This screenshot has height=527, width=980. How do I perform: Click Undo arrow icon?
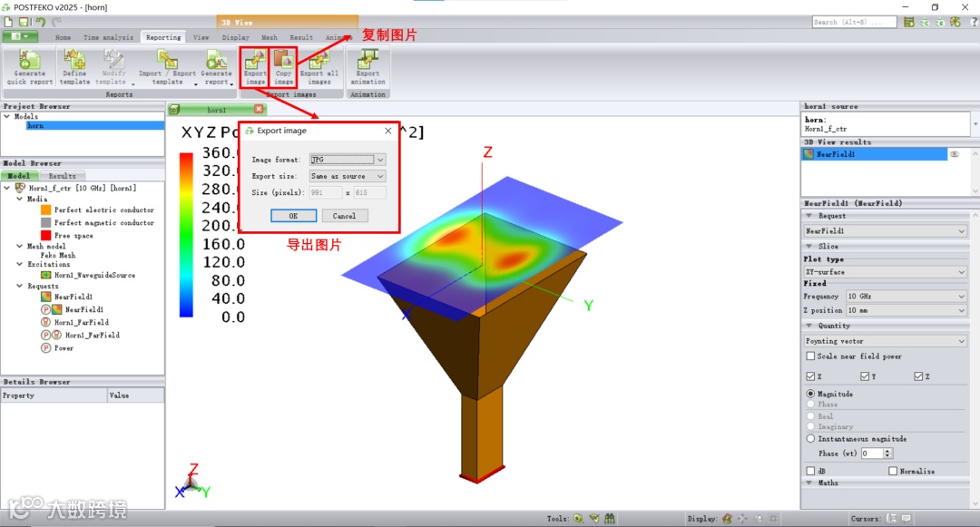[x=40, y=22]
